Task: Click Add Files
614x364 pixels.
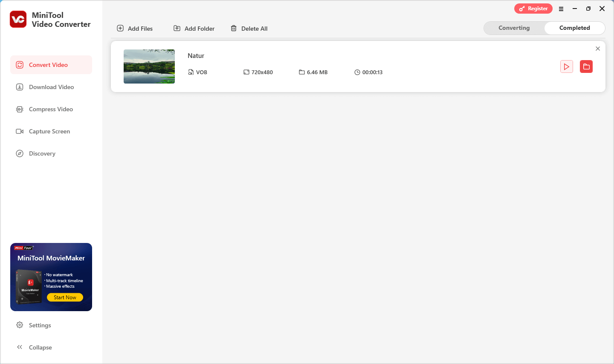Action: click(135, 29)
